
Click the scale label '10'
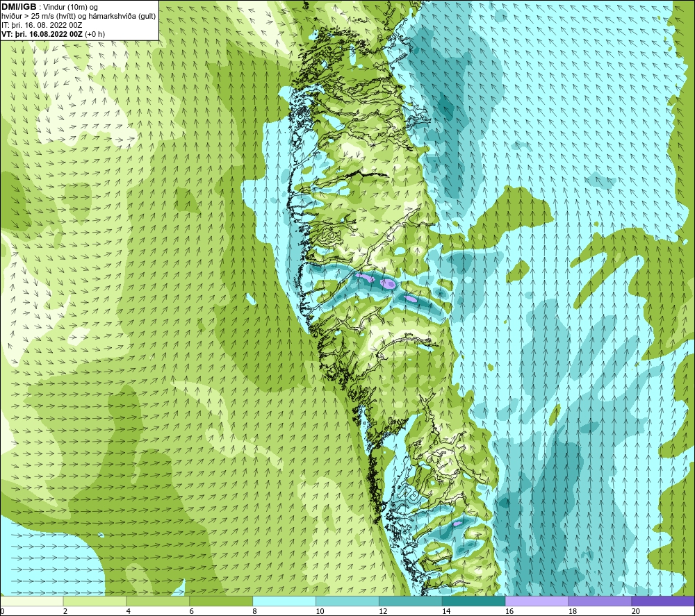320,611
